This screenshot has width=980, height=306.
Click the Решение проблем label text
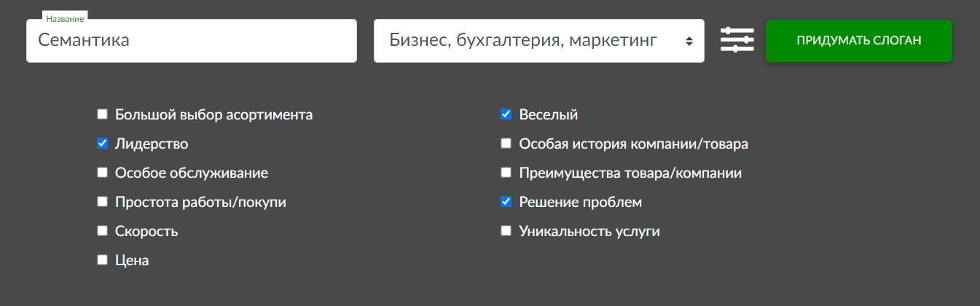tap(580, 203)
